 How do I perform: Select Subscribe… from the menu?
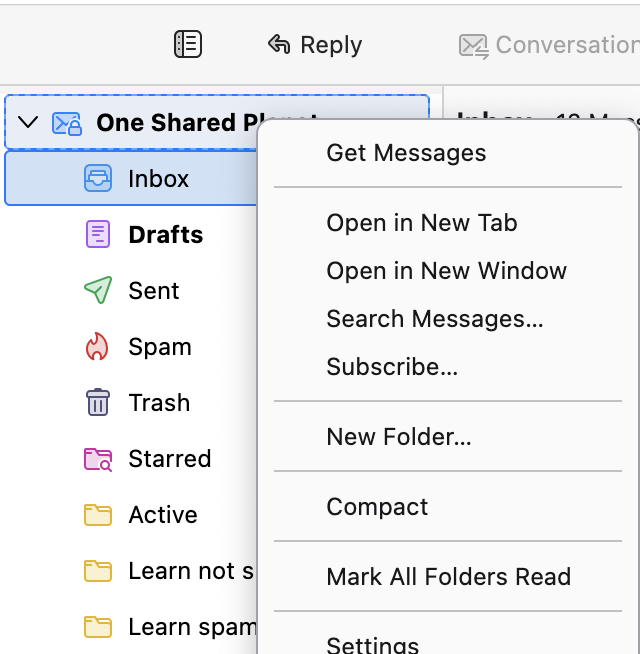392,367
